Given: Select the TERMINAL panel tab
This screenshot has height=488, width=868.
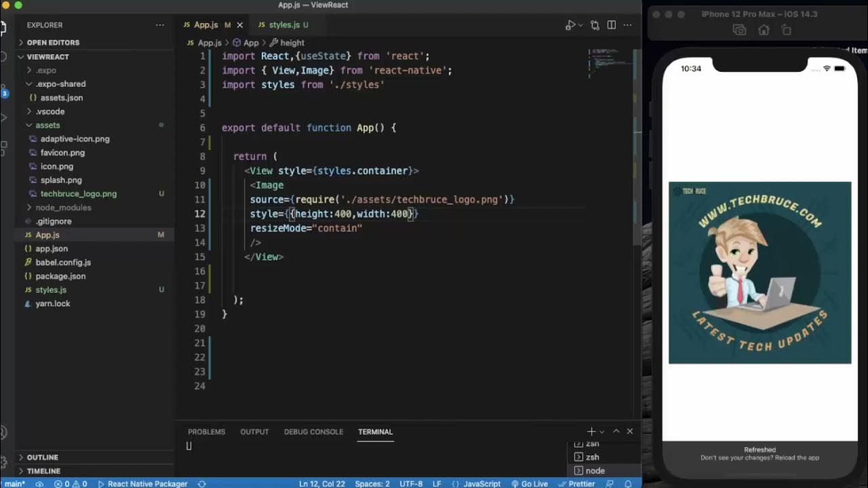Looking at the screenshot, I should point(375,432).
